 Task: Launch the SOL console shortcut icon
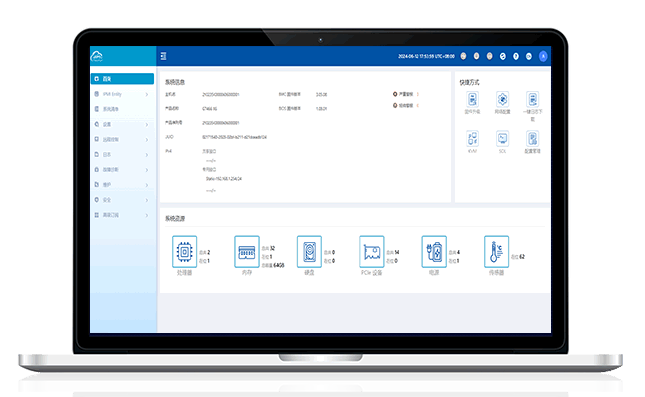[502, 139]
